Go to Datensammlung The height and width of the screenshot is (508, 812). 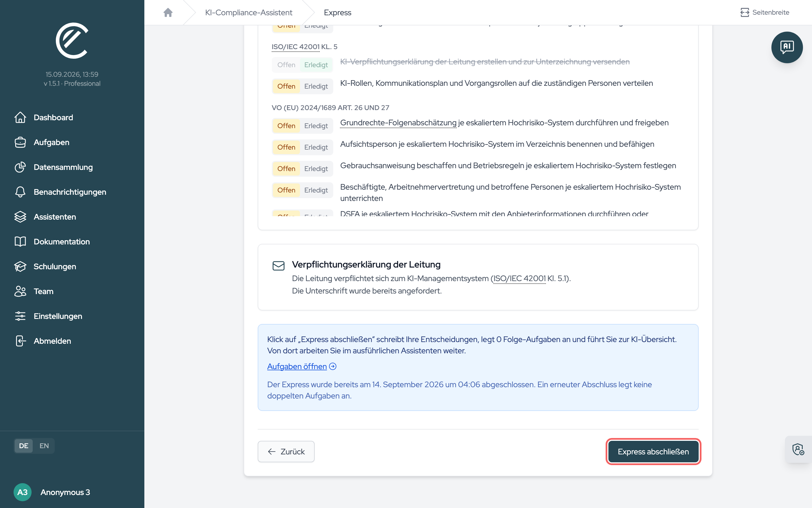[x=63, y=167]
